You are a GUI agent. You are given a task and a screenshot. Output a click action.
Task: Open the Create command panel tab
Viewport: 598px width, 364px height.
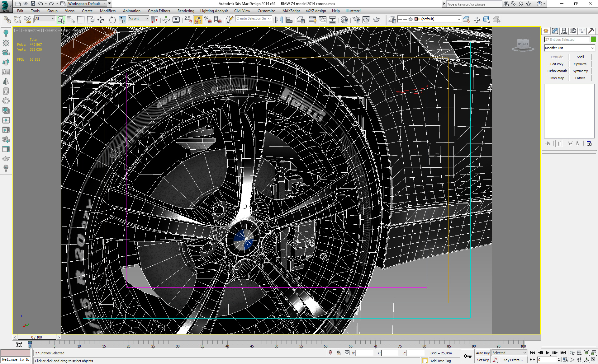tap(546, 31)
